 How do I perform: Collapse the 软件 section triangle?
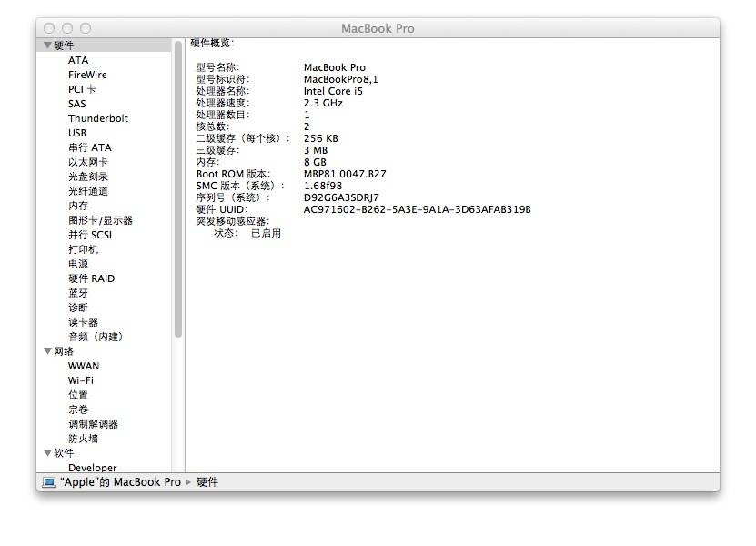(47, 453)
